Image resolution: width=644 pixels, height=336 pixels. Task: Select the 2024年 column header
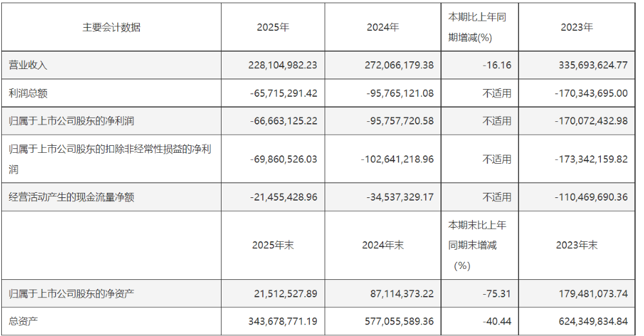(x=383, y=28)
